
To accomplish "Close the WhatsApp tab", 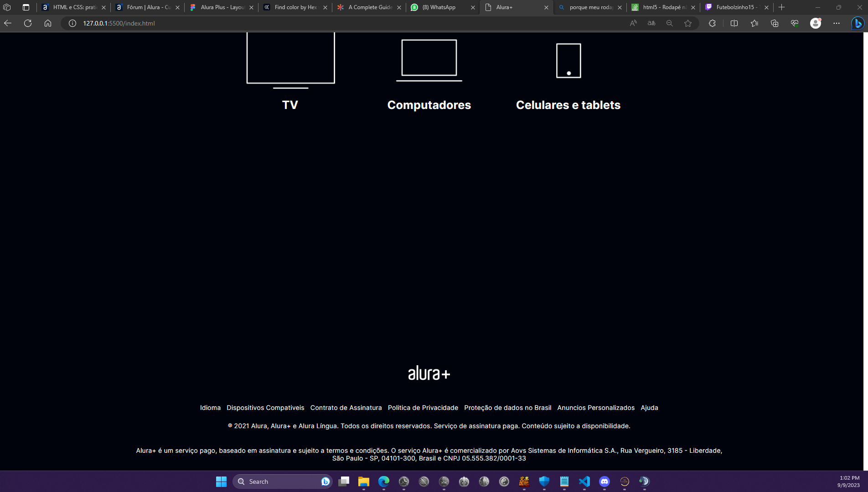I will (x=473, y=7).
